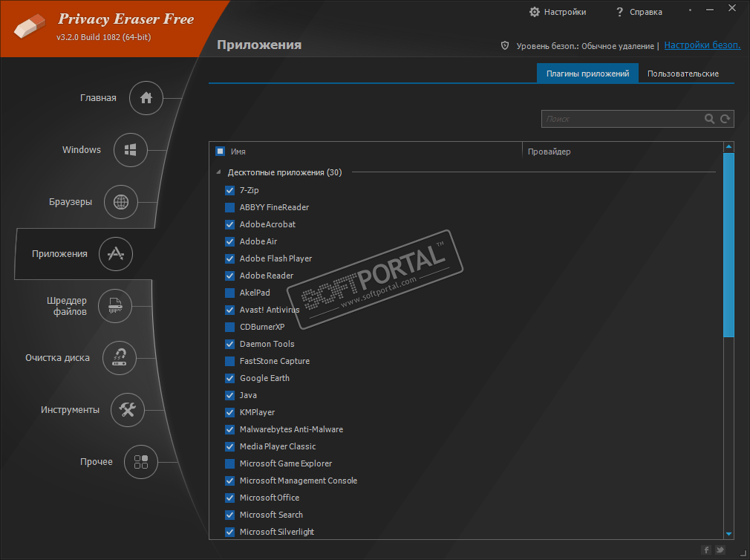The height and width of the screenshot is (560, 750).
Task: Click the Privacy Eraser logo eraser icon
Action: pyautogui.click(x=30, y=25)
